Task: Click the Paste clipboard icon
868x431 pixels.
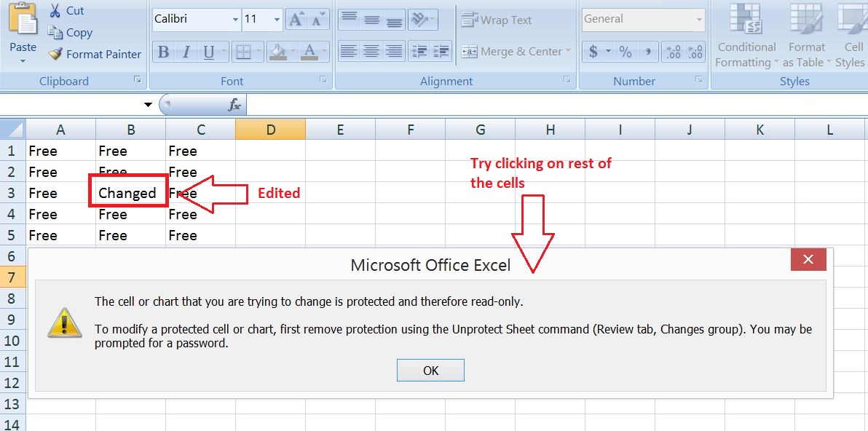Action: coord(23,20)
